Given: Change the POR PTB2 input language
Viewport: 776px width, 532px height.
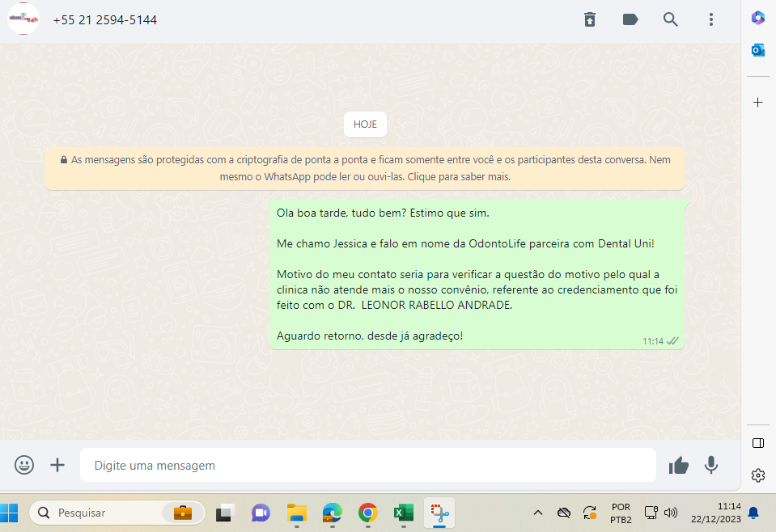Looking at the screenshot, I should pyautogui.click(x=621, y=513).
